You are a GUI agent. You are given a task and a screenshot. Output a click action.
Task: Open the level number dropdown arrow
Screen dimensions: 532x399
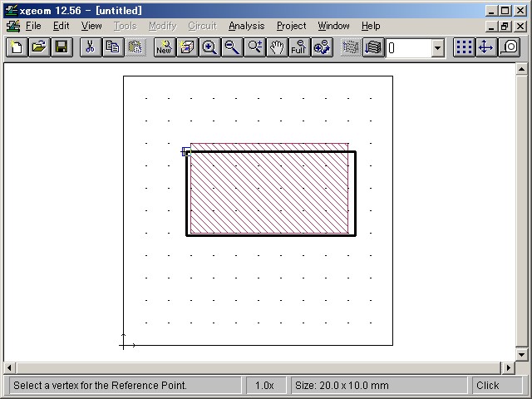[438, 48]
